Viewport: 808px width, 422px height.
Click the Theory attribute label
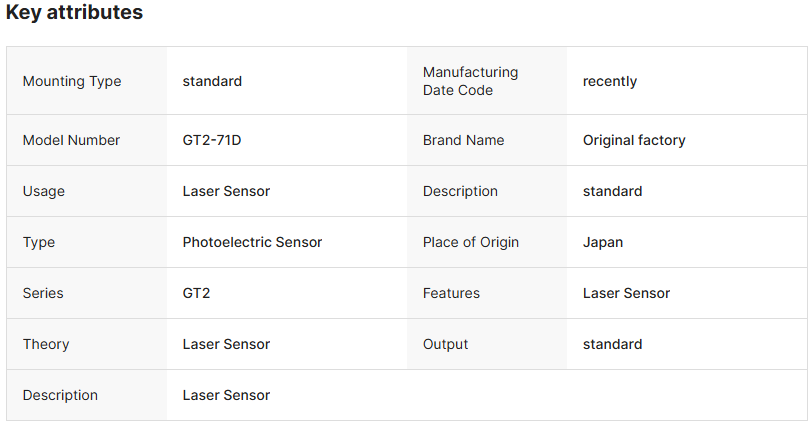[46, 344]
